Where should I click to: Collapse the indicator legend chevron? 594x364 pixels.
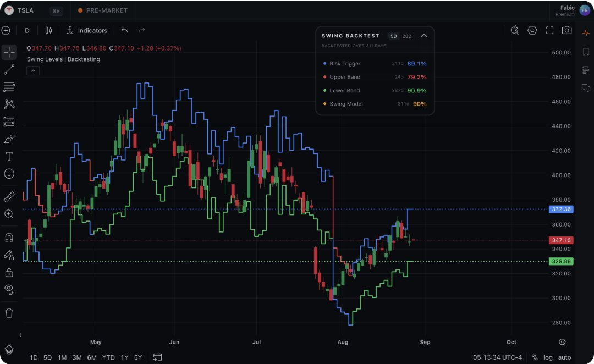click(x=33, y=71)
